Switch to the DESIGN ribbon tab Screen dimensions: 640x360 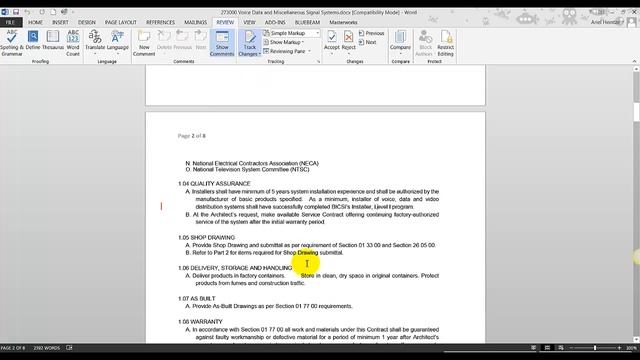pos(87,22)
